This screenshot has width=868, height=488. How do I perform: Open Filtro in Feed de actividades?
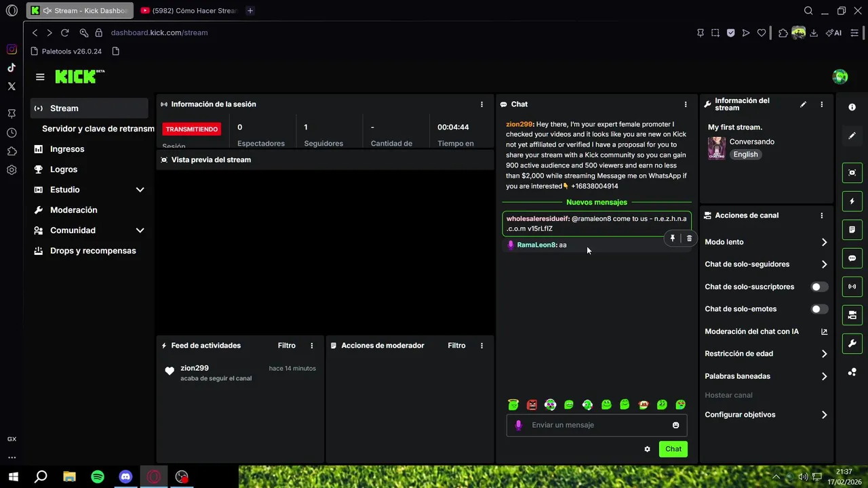(x=287, y=346)
